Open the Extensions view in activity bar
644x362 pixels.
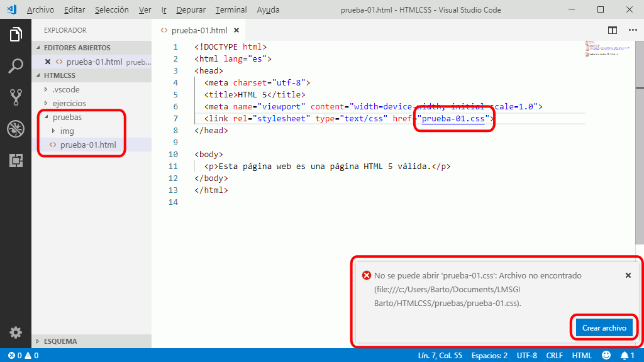pyautogui.click(x=16, y=160)
